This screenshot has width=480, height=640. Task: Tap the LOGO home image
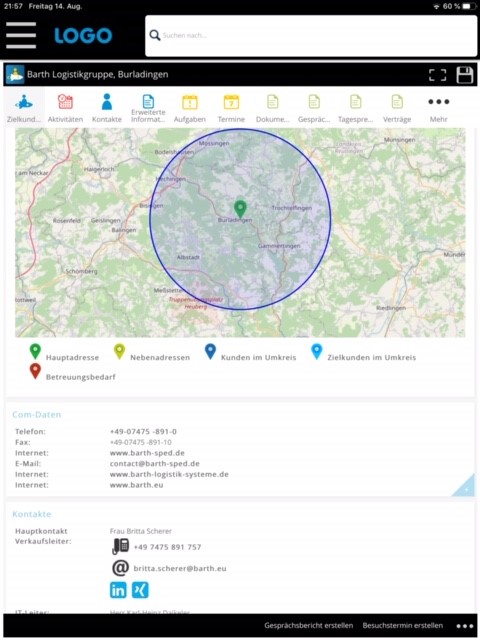click(x=83, y=36)
